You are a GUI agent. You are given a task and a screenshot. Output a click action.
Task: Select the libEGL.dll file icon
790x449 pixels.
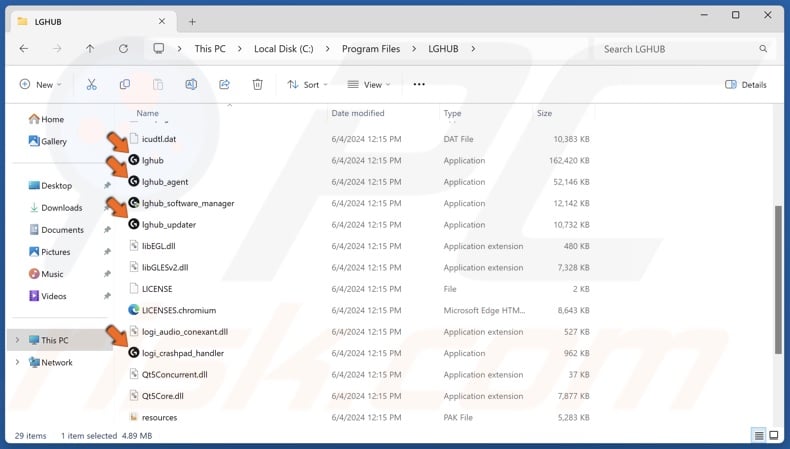pos(134,246)
